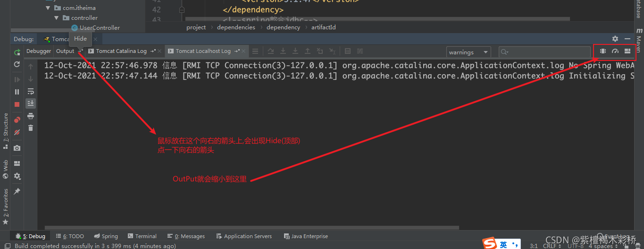Click the project breadcrumb
This screenshot has height=249, width=644.
tap(196, 27)
